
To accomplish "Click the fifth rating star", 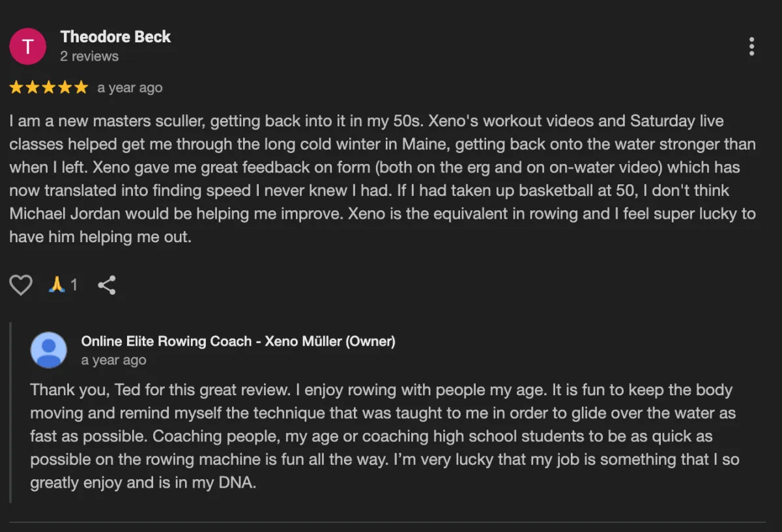I will (x=81, y=87).
